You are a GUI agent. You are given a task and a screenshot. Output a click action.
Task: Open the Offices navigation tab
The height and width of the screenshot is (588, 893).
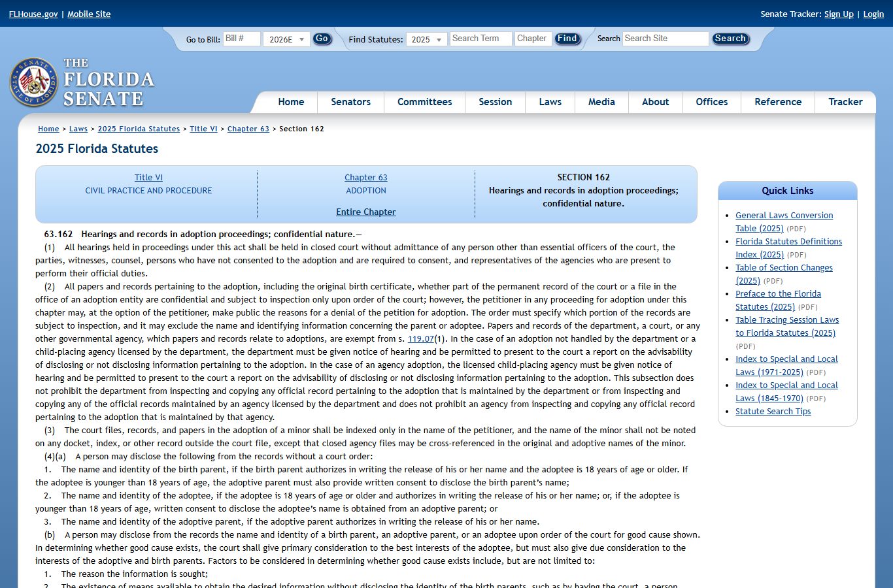point(711,102)
